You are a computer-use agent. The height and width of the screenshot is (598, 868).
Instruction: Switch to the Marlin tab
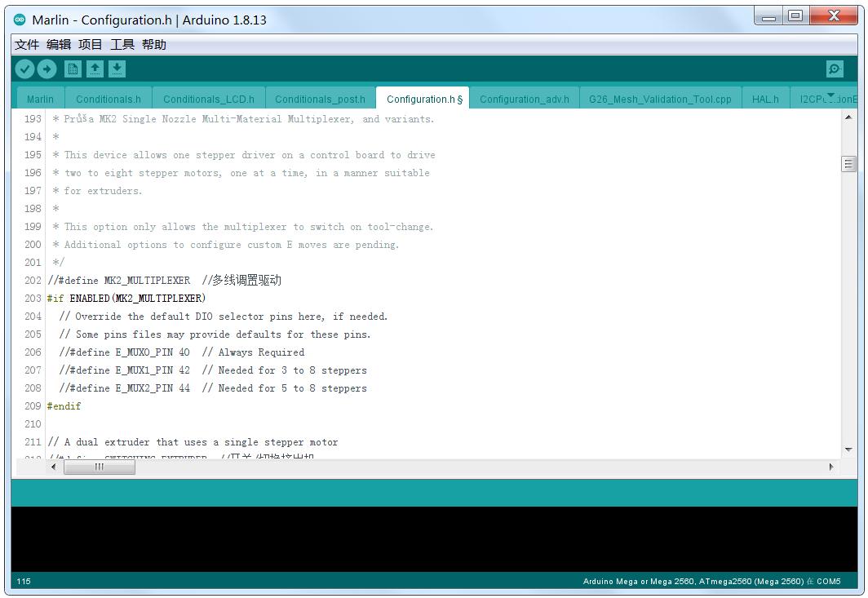40,100
